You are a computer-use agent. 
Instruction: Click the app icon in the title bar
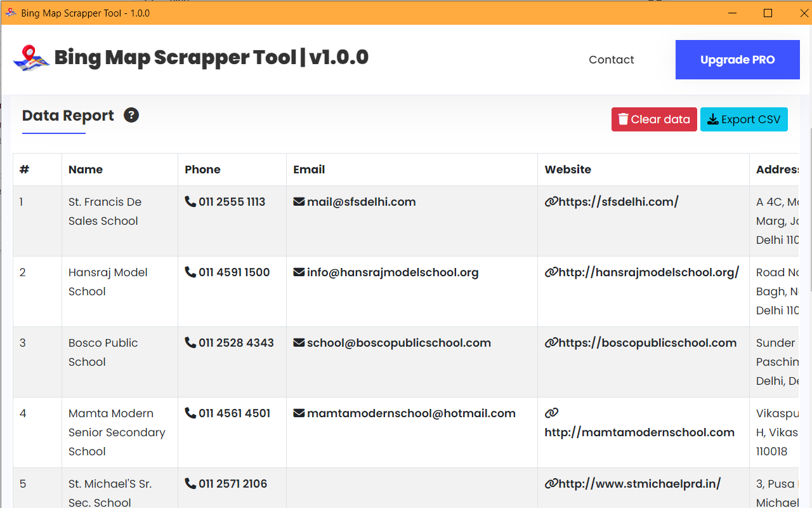click(x=10, y=12)
